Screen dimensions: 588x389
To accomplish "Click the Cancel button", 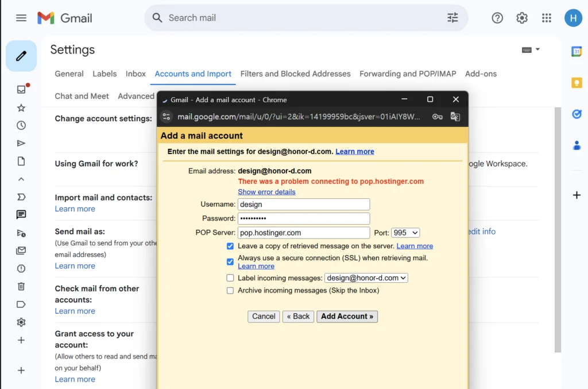I will click(x=264, y=316).
